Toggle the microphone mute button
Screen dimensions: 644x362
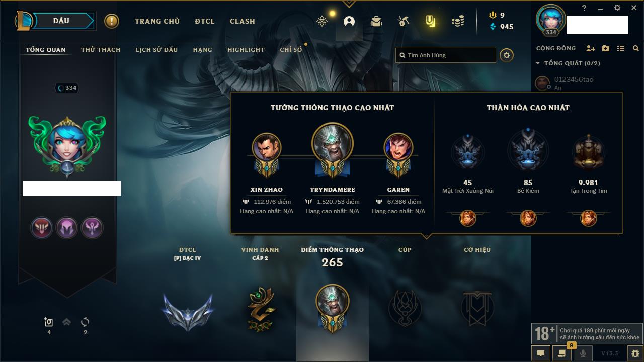(x=583, y=353)
